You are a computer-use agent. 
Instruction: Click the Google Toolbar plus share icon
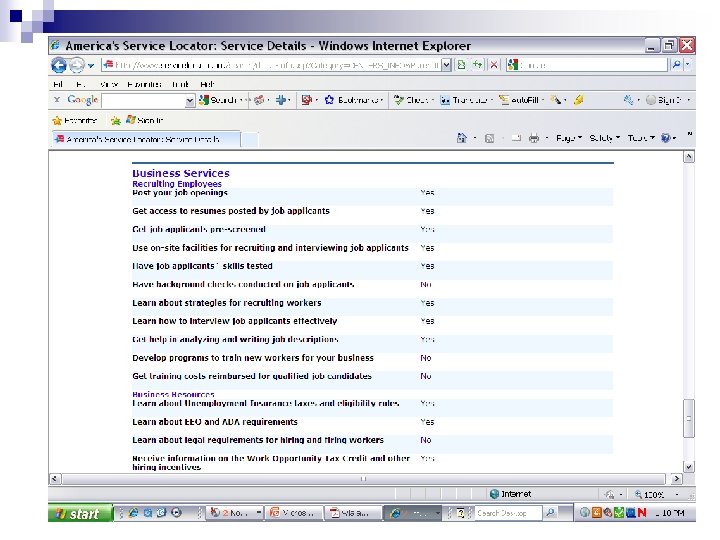tap(281, 100)
